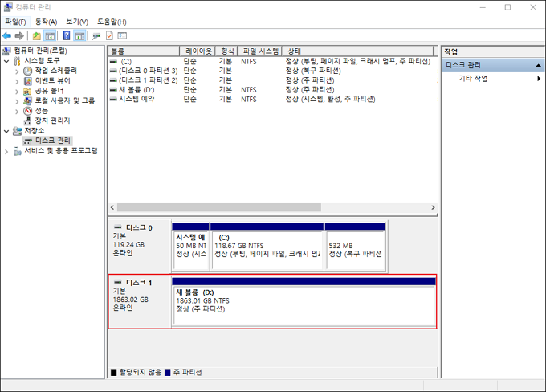Sort by the 파일 시스템 column header
Viewport: 546px width, 392px height.
(260, 51)
